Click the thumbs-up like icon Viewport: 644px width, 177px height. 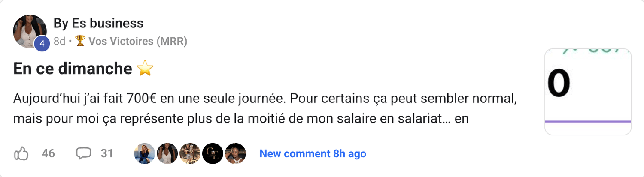point(21,153)
